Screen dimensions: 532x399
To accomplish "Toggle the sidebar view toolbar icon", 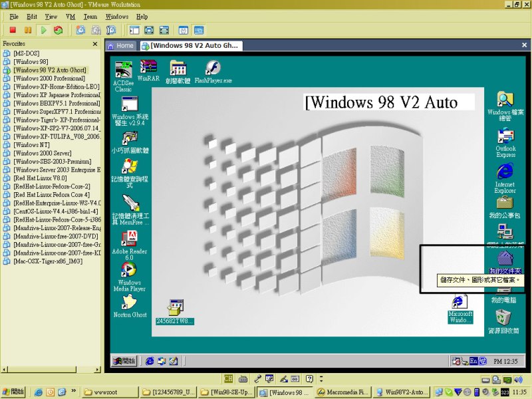I will pos(134,30).
